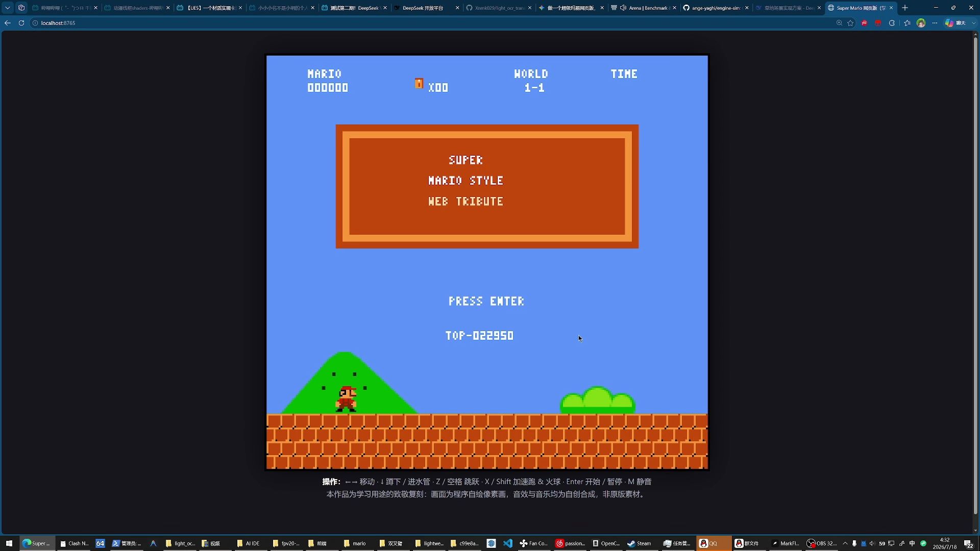Switch to Edge Super Mario taskbar button

click(36, 543)
